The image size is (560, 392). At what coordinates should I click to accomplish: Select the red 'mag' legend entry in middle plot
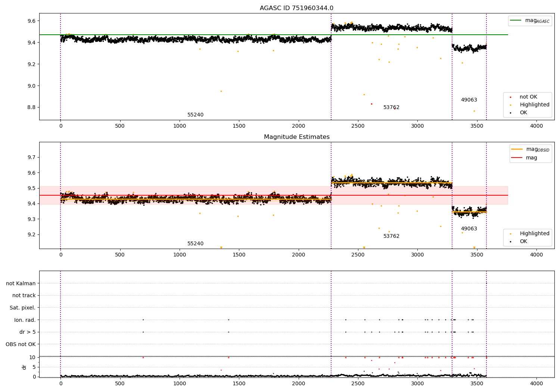[525, 158]
